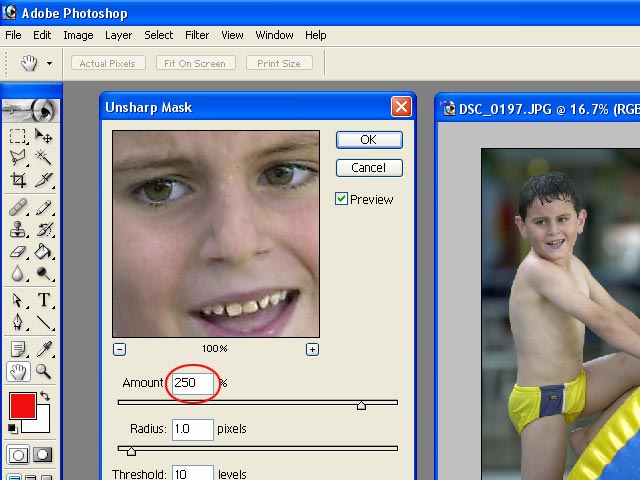This screenshot has width=640, height=480.
Task: Select the Zoom magnifier tool
Action: (x=43, y=372)
